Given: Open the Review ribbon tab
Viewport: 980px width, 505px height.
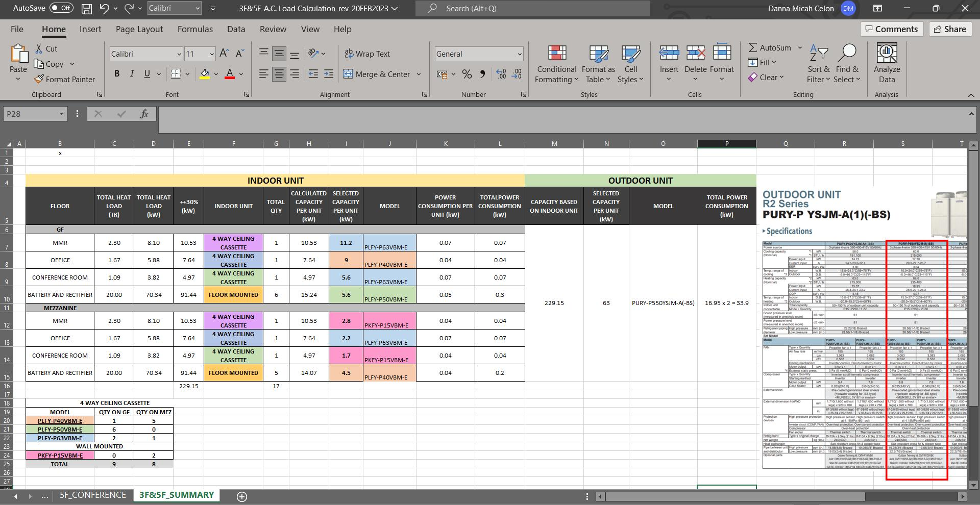Looking at the screenshot, I should click(273, 29).
